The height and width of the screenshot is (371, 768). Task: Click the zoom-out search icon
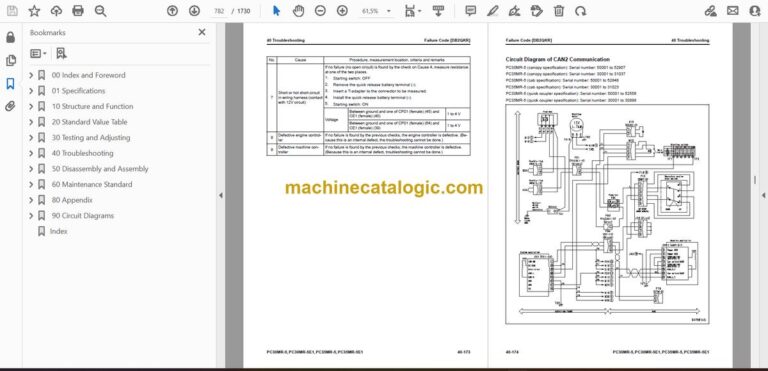click(100, 11)
